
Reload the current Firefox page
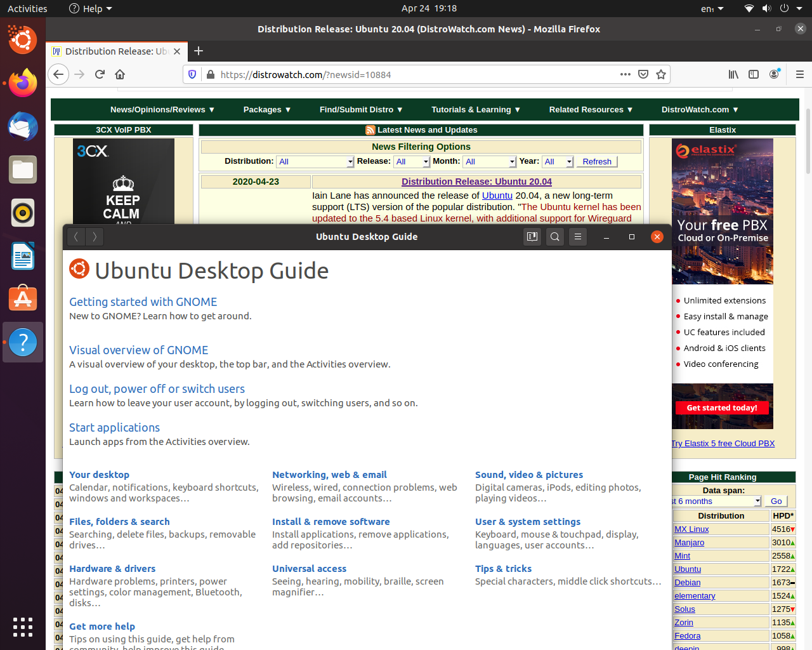coord(100,74)
